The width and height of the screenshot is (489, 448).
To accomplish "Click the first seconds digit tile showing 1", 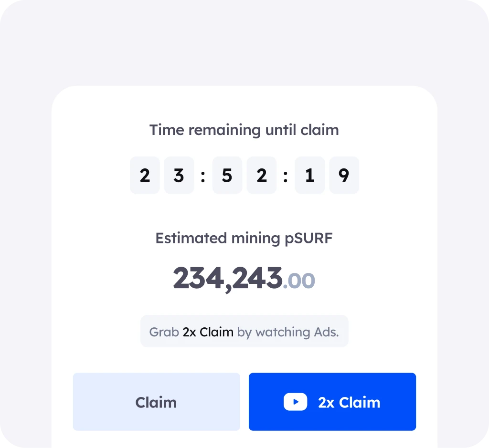I will [x=309, y=175].
